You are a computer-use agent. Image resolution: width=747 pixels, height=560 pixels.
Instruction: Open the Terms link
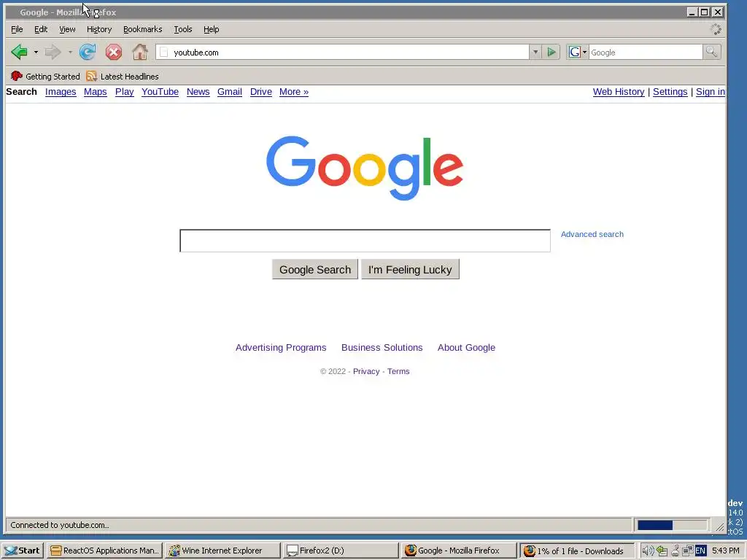point(398,371)
